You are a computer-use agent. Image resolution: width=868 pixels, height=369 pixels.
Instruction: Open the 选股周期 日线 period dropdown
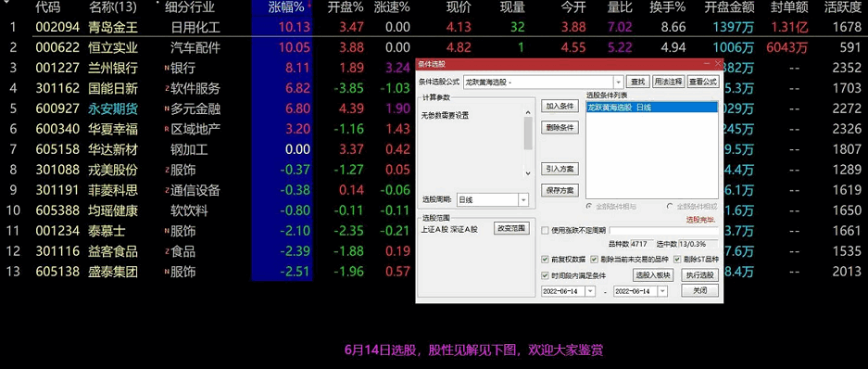coord(523,199)
